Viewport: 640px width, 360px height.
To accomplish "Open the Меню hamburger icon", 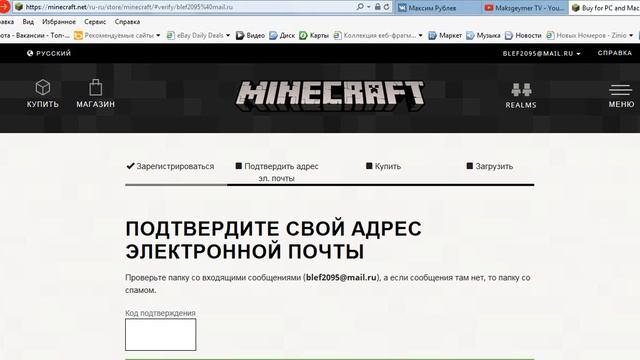I will click(x=621, y=90).
